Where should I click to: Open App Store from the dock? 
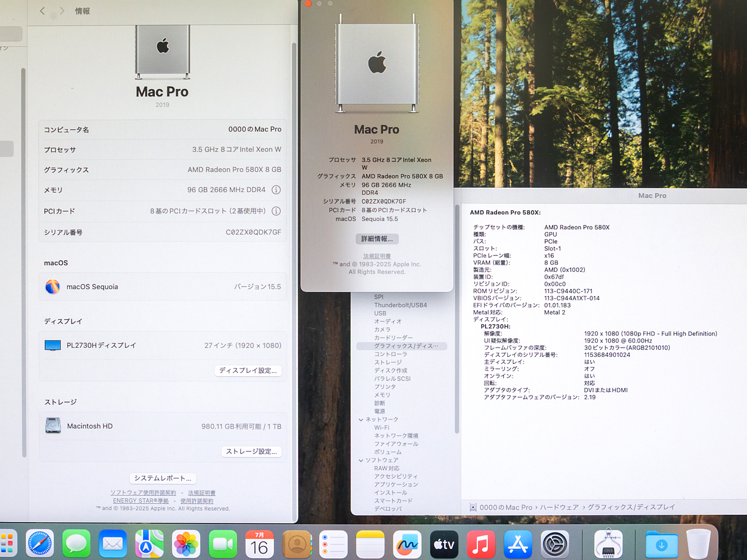point(518,544)
